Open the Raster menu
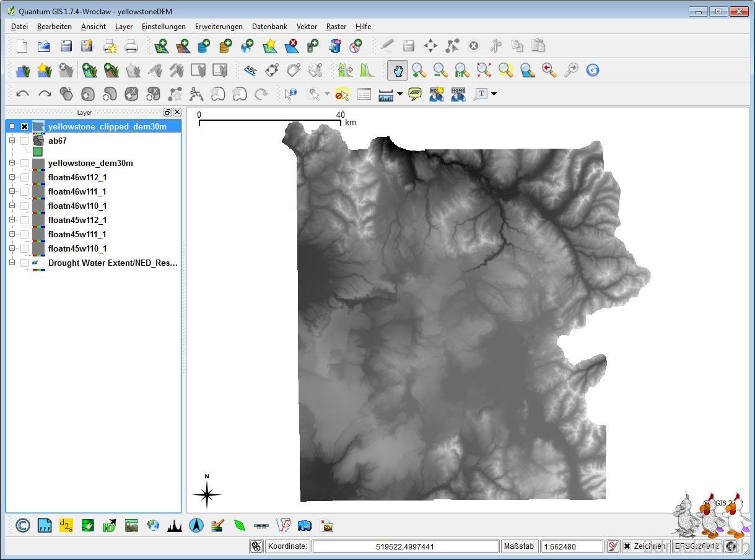Screen dimensions: 755x560 coord(336,27)
